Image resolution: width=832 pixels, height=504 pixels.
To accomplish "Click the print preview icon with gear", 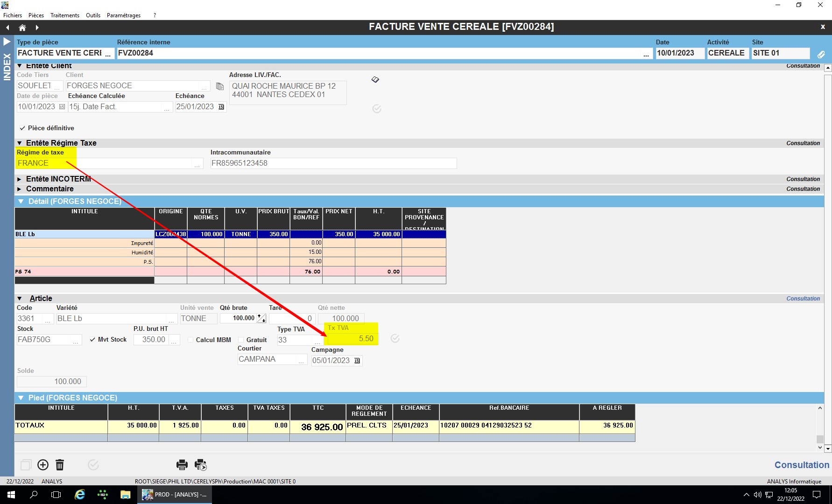I will click(201, 465).
